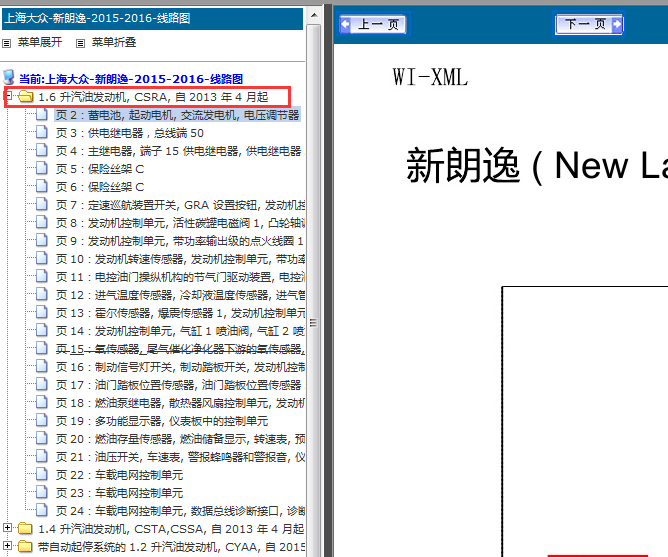Click the tree panel vertical scrollbar thumb
The width and height of the screenshot is (668, 557).
[x=314, y=291]
